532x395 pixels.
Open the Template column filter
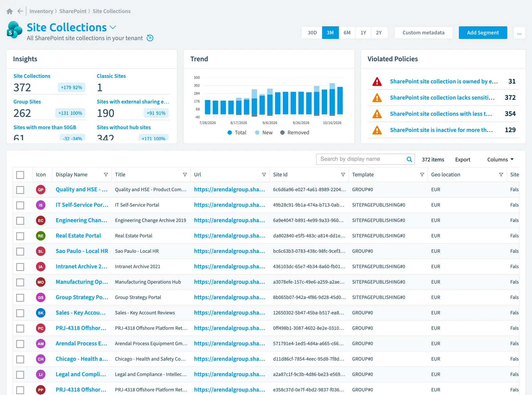[422, 175]
